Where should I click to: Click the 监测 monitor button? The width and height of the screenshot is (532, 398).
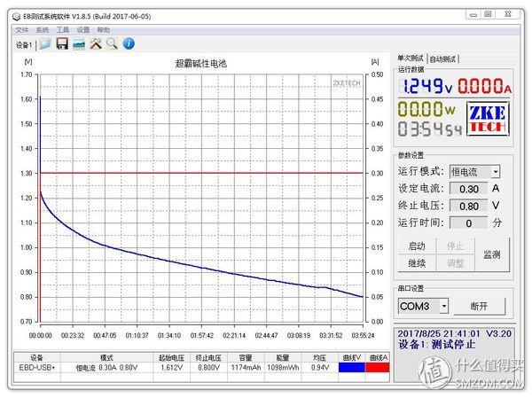point(491,254)
